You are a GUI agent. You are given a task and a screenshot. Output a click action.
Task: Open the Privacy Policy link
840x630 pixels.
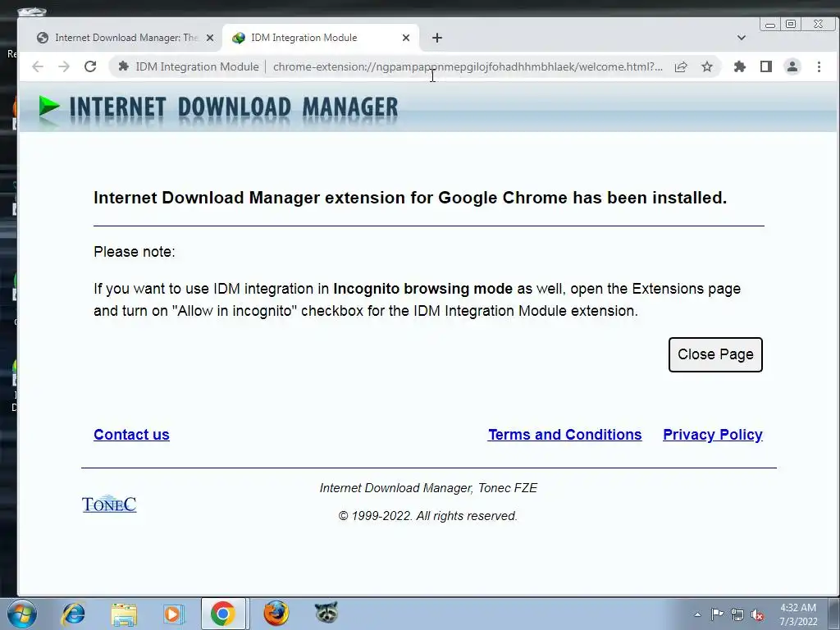click(x=713, y=435)
